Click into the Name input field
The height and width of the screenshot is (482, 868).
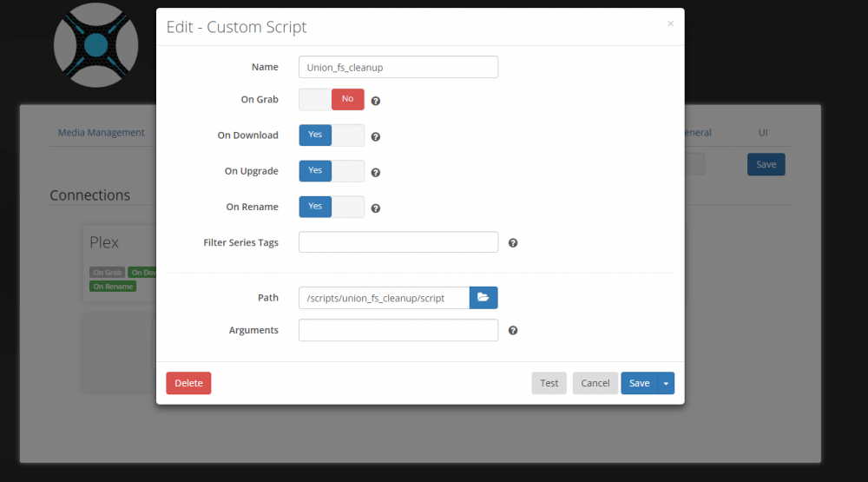click(398, 67)
